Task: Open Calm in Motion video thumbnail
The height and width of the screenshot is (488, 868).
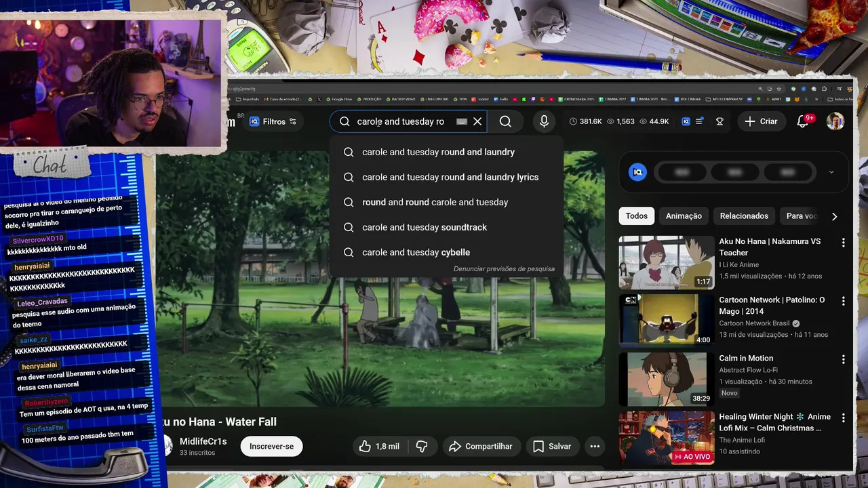Action: tap(667, 379)
